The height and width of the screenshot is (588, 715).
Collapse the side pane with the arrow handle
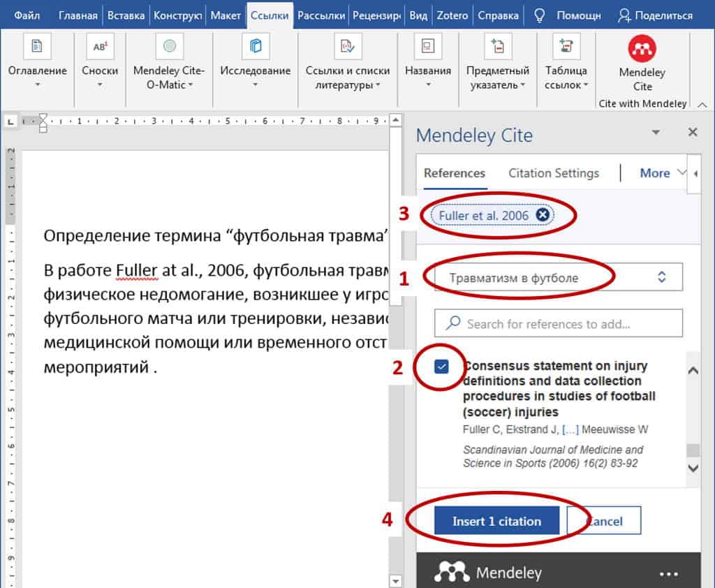coord(695,173)
